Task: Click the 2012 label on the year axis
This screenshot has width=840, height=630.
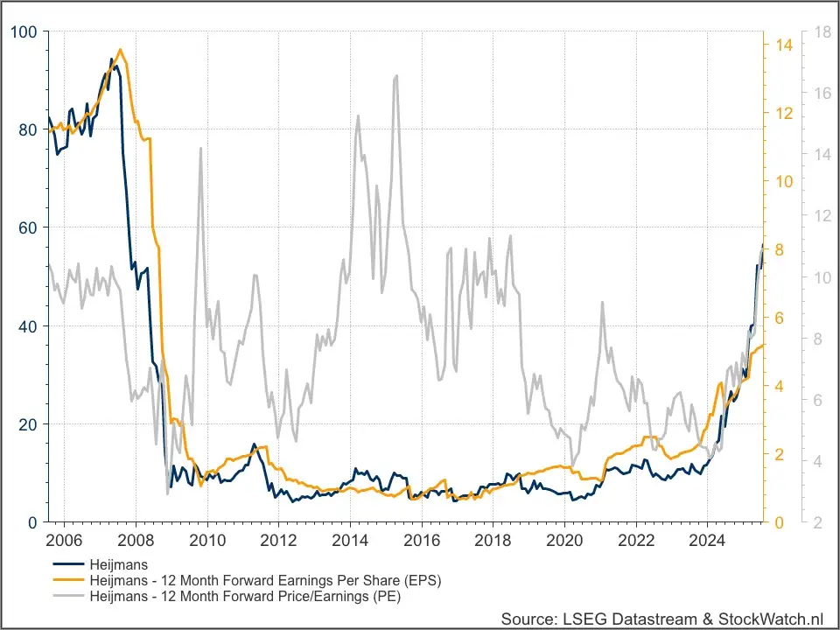Action: click(x=278, y=540)
